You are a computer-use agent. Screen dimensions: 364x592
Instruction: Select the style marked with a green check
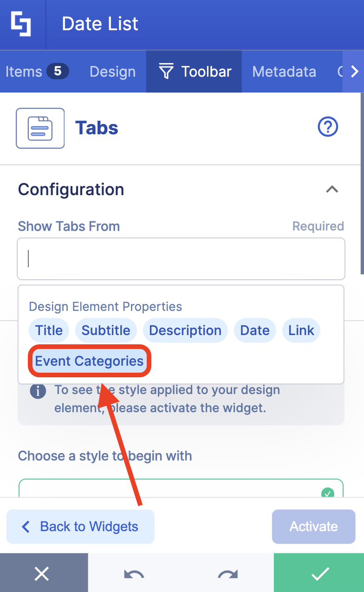pyautogui.click(x=328, y=494)
